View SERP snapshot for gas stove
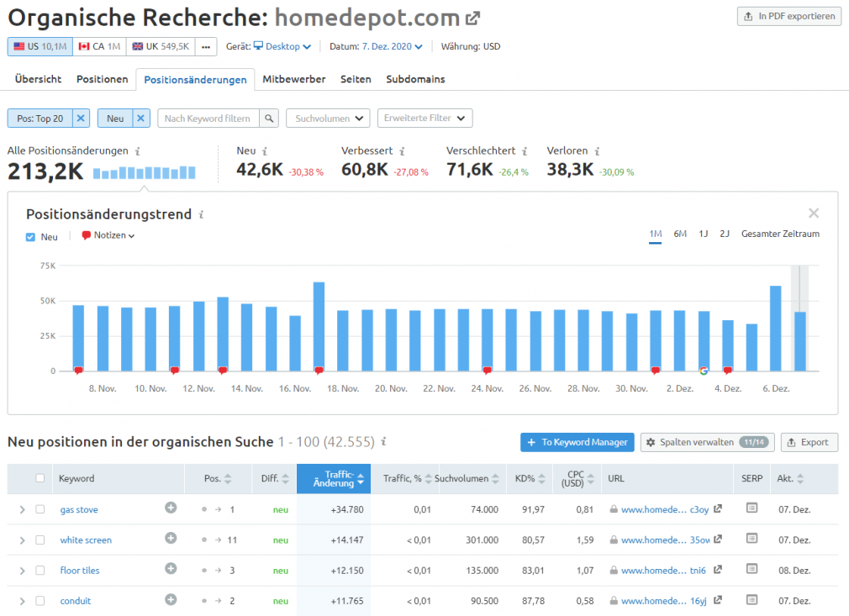Image resolution: width=849 pixels, height=616 pixels. pos(751,508)
